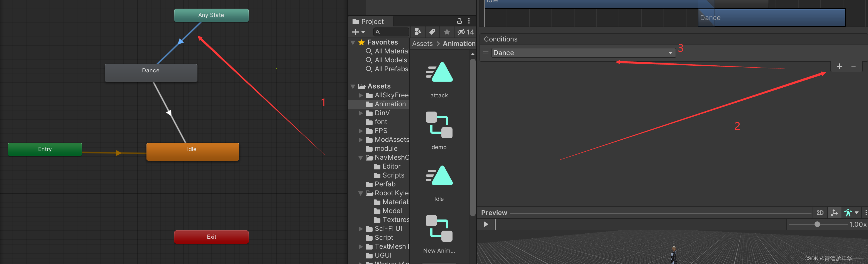This screenshot has width=868, height=264.
Task: Toggle the hidden packages eye counter showing 14
Action: point(464,32)
